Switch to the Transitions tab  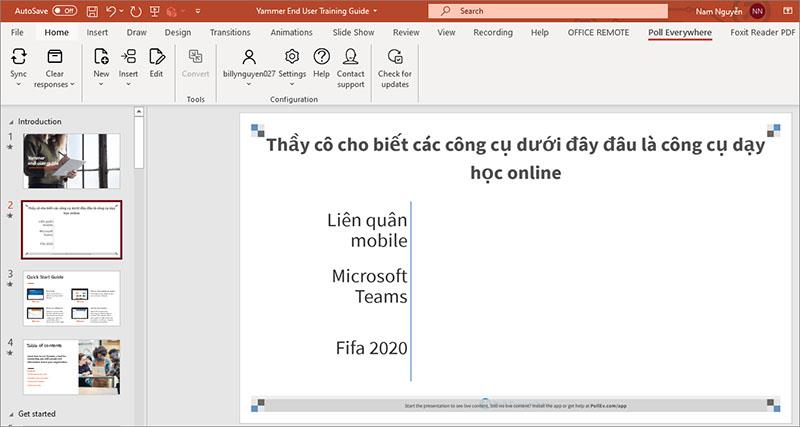click(230, 32)
